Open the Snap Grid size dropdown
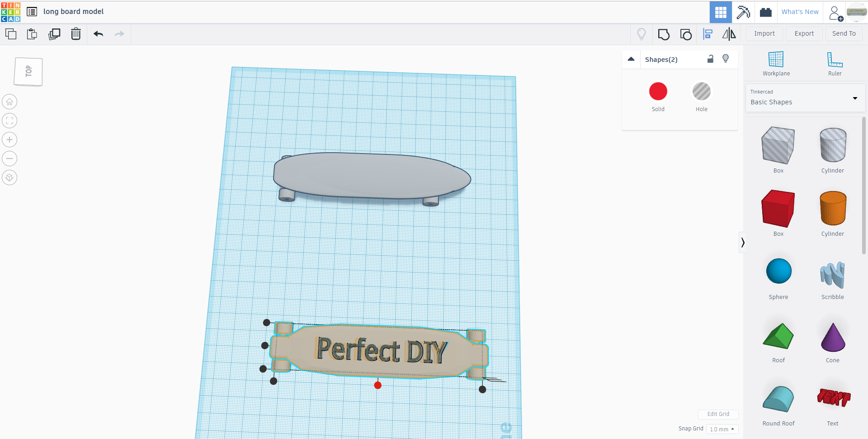This screenshot has height=439, width=868. click(722, 429)
